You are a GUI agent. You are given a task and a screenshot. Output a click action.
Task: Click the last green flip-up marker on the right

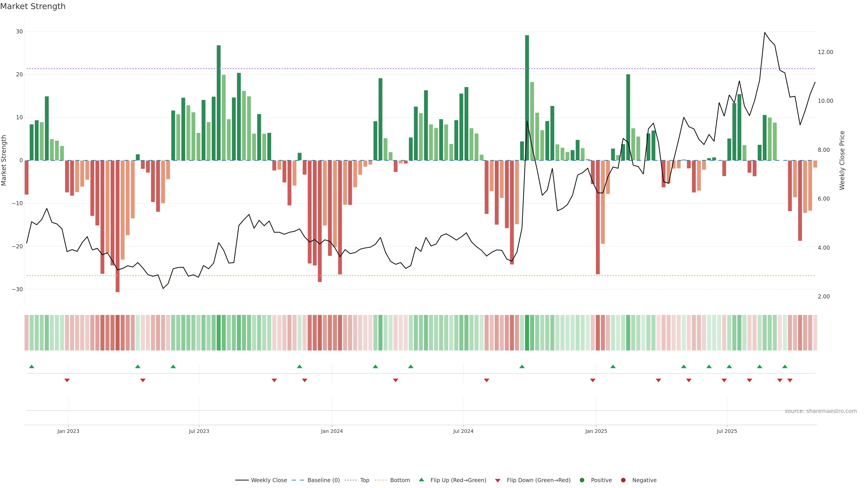(x=785, y=366)
